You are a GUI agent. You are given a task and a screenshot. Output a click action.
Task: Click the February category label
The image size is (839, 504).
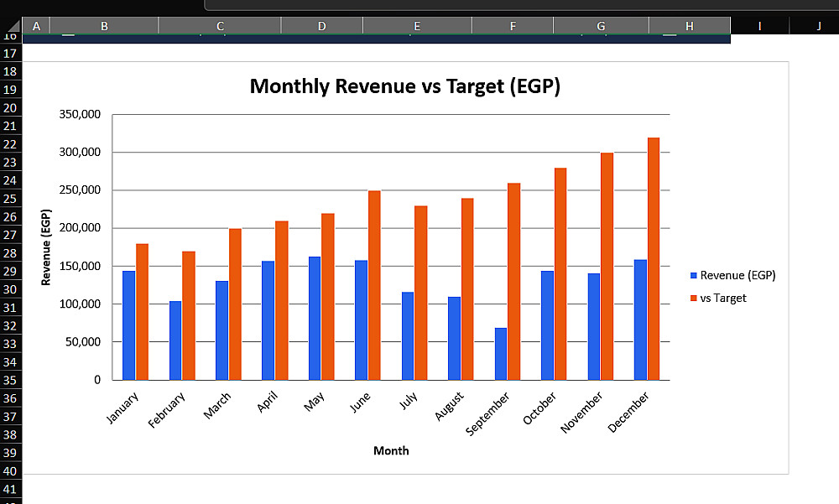tap(166, 410)
